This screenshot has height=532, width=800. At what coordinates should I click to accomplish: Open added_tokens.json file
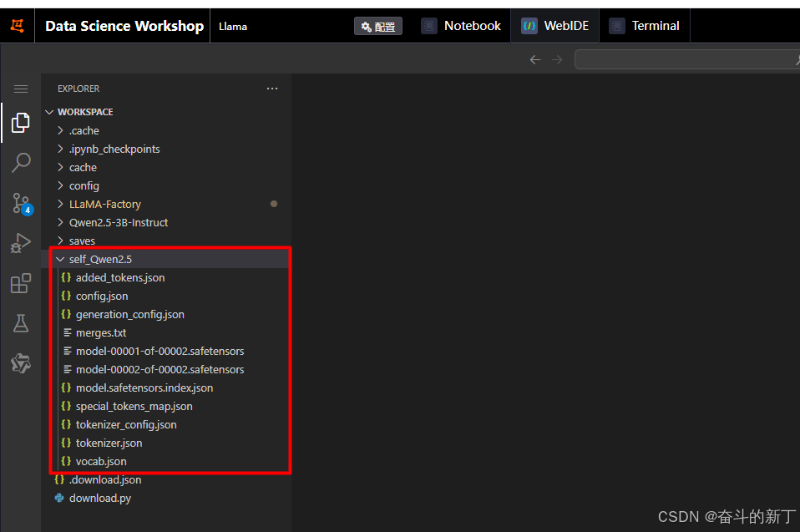(166, 277)
